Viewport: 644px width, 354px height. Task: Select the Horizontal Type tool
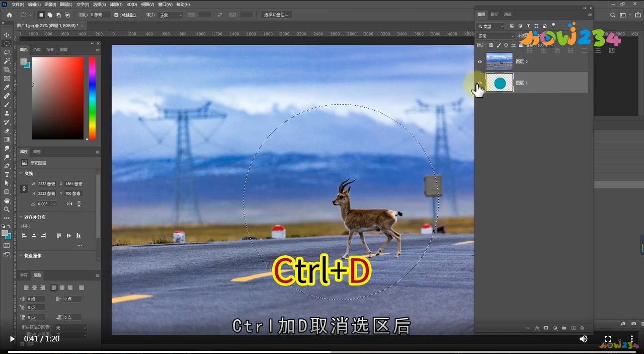point(7,174)
